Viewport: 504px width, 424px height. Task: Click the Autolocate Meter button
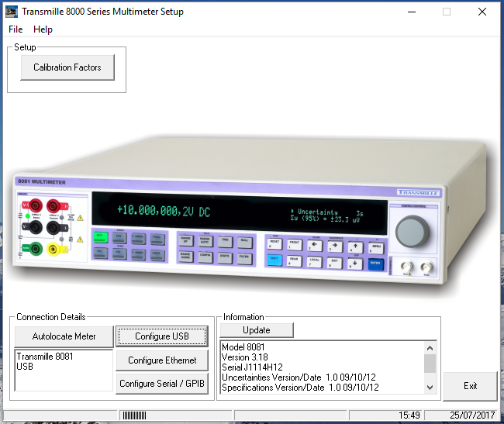(64, 336)
